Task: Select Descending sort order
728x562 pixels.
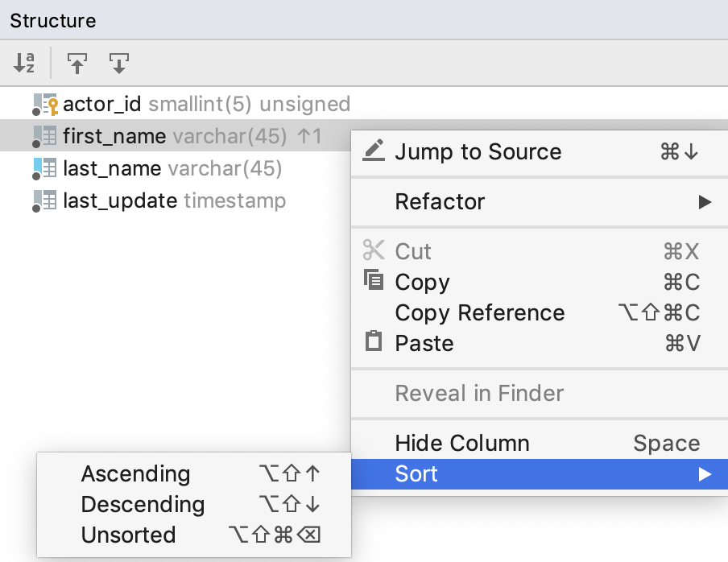Action: point(143,504)
